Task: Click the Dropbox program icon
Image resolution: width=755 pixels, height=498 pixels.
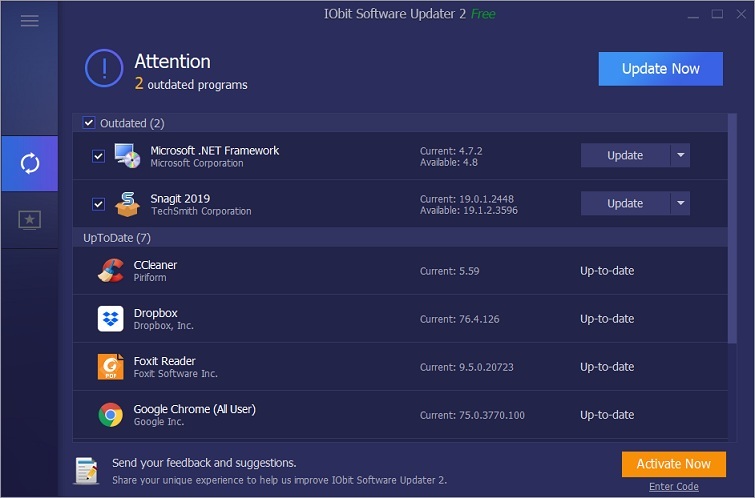Action: [110, 319]
